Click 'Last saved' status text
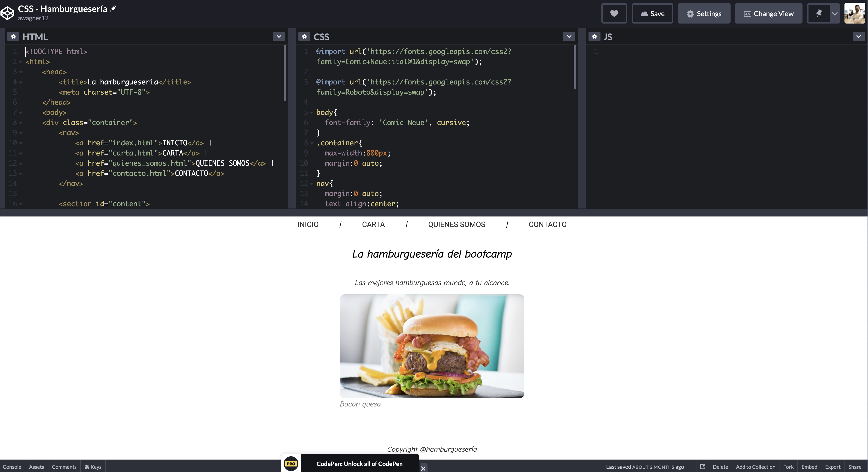Viewport: 868px width, 472px height. 645,467
